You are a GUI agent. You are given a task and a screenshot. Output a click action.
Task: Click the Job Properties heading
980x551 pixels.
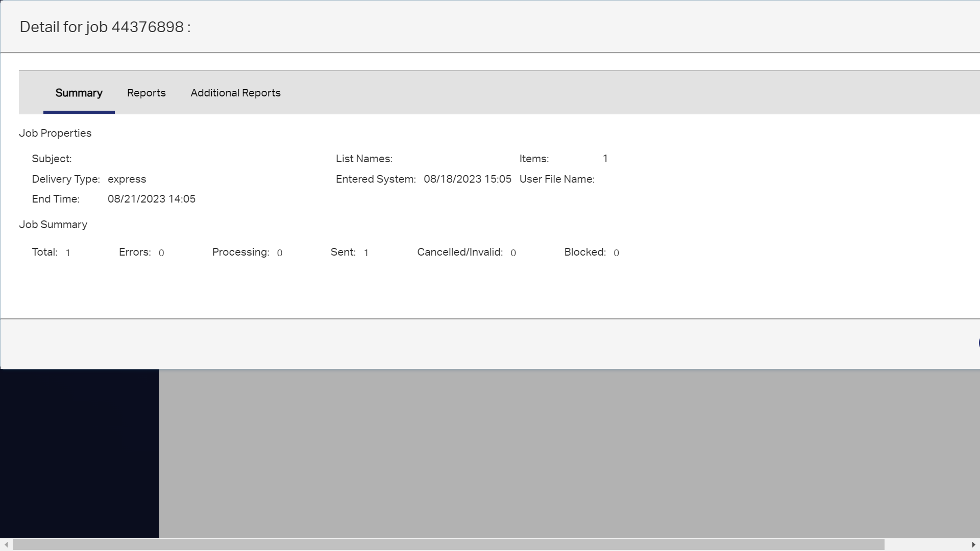click(55, 133)
